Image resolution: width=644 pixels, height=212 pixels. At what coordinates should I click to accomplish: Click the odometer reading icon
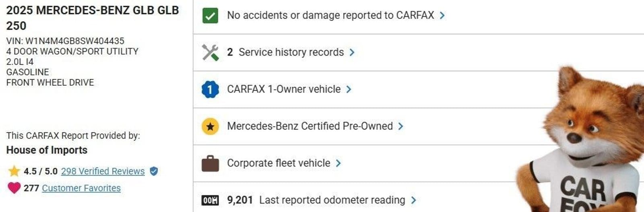coord(210,200)
